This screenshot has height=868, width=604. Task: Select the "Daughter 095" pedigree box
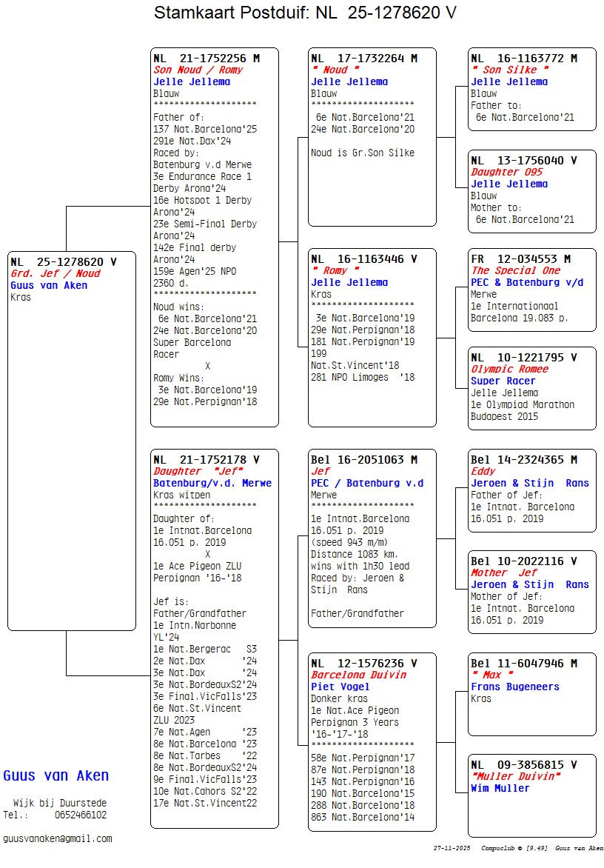click(x=531, y=191)
